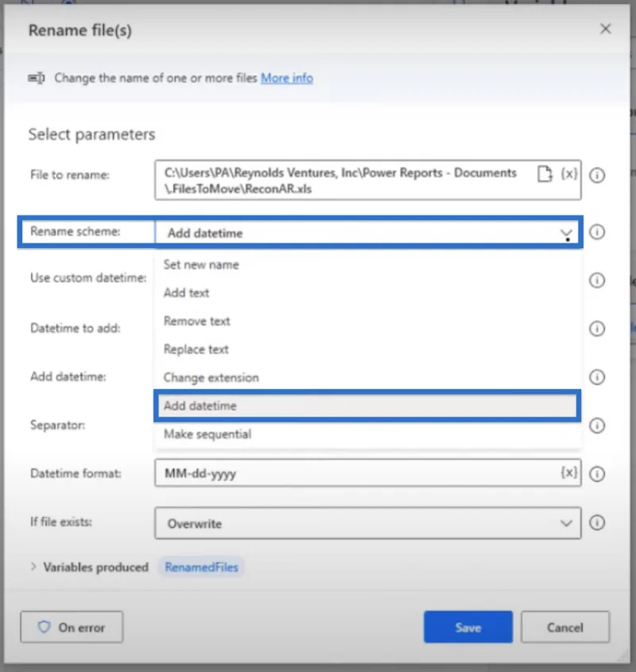636x672 pixels.
Task: Click the shield icon in On error button
Action: point(44,627)
